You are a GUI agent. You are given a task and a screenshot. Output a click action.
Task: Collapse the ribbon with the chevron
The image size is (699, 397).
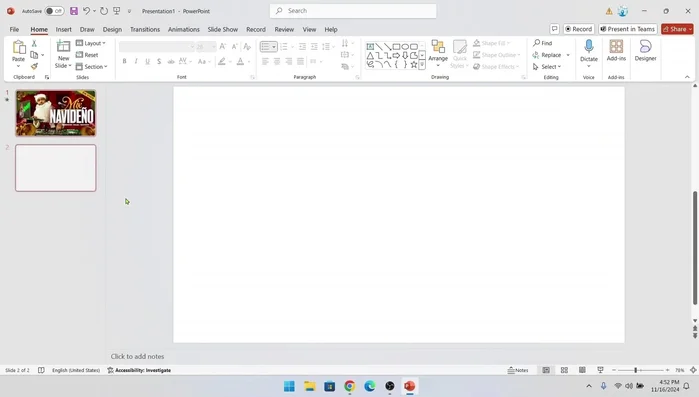coord(687,77)
